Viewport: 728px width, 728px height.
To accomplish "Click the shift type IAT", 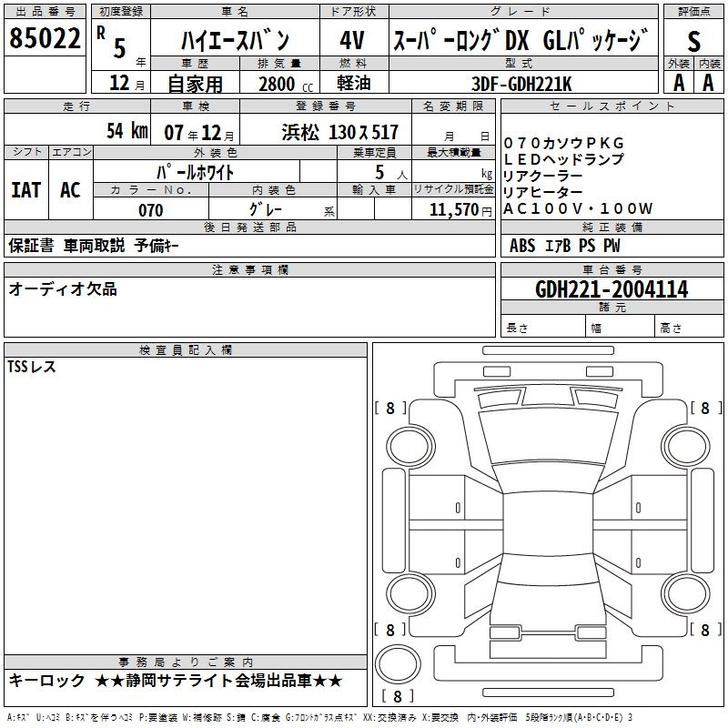I will coord(26,190).
